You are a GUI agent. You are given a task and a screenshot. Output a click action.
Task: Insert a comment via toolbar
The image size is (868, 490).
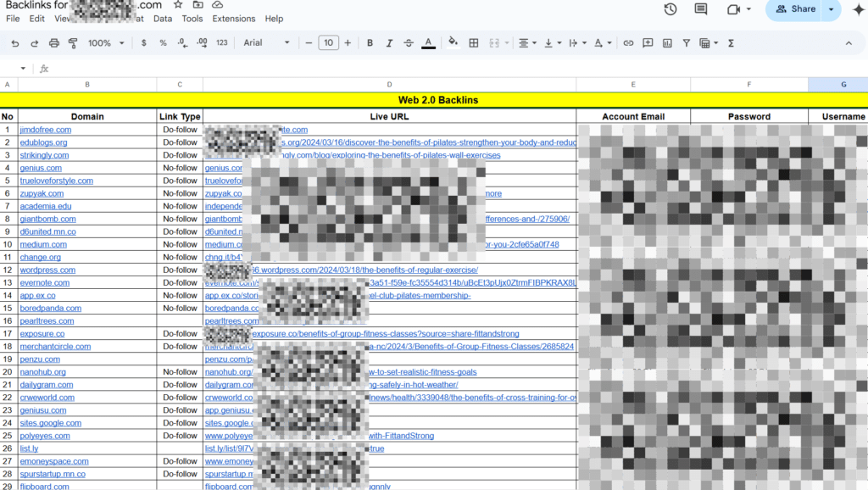(648, 43)
